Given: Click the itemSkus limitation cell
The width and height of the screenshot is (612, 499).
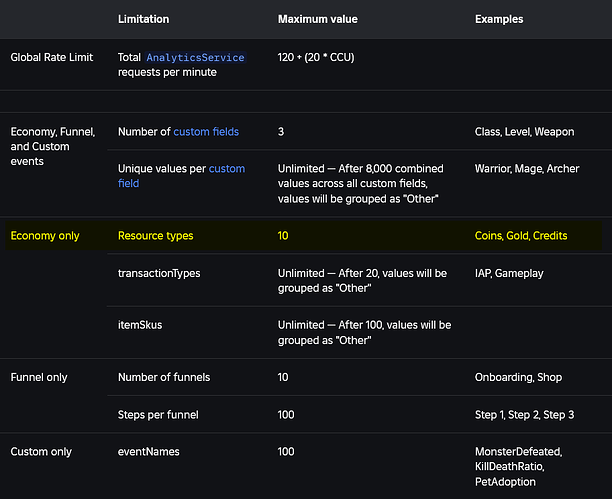Looking at the screenshot, I should click(x=140, y=325).
